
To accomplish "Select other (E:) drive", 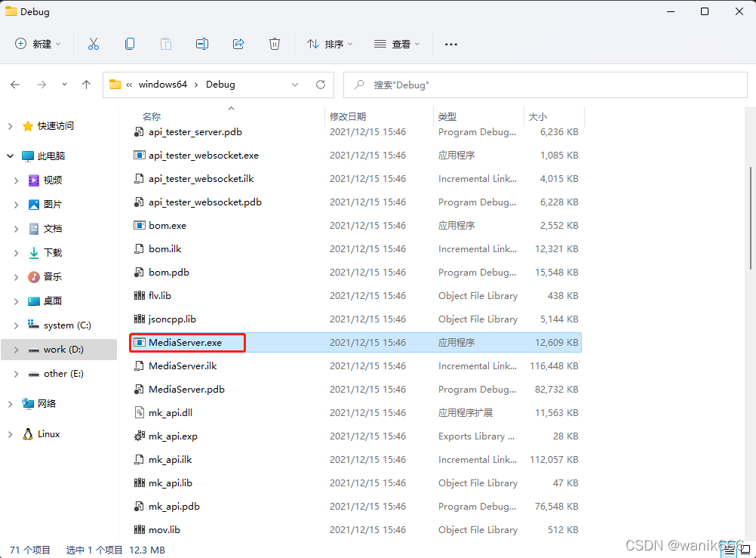I will (63, 374).
